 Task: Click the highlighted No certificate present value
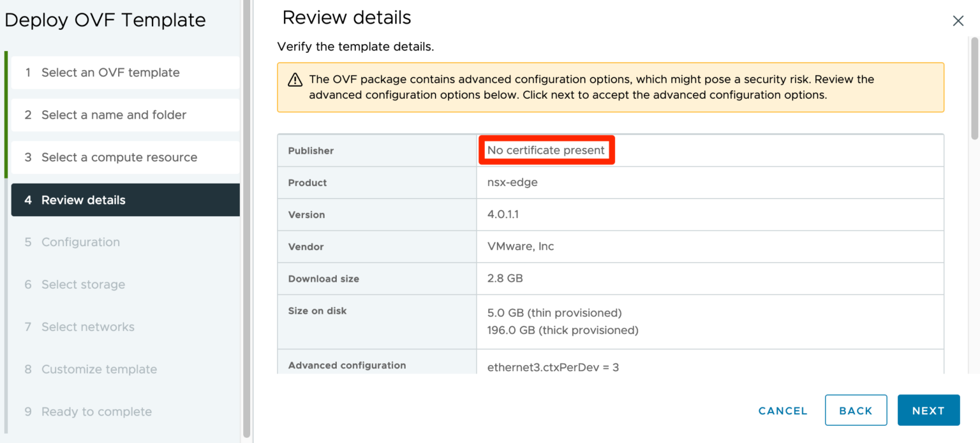pyautogui.click(x=546, y=150)
